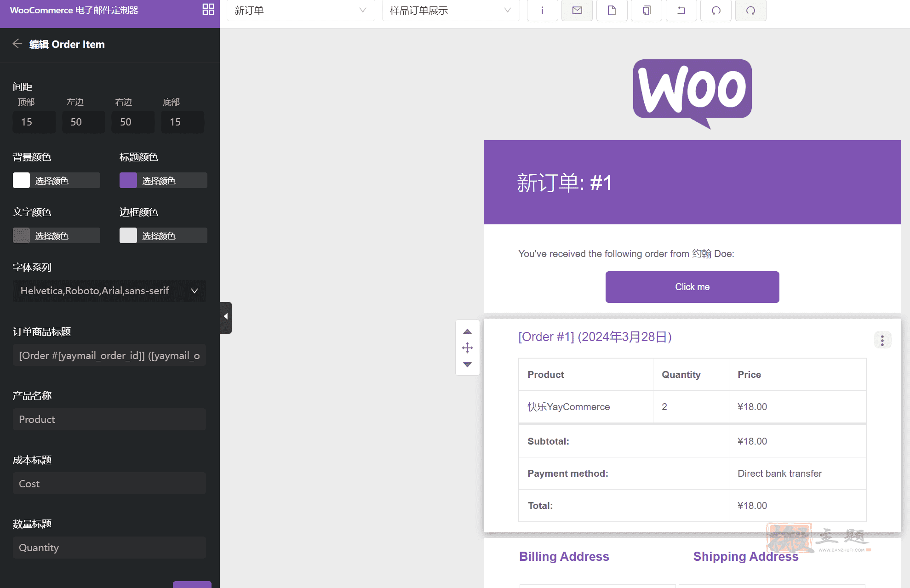Click the 新订单: #1 email heading
The image size is (910, 588).
(564, 183)
